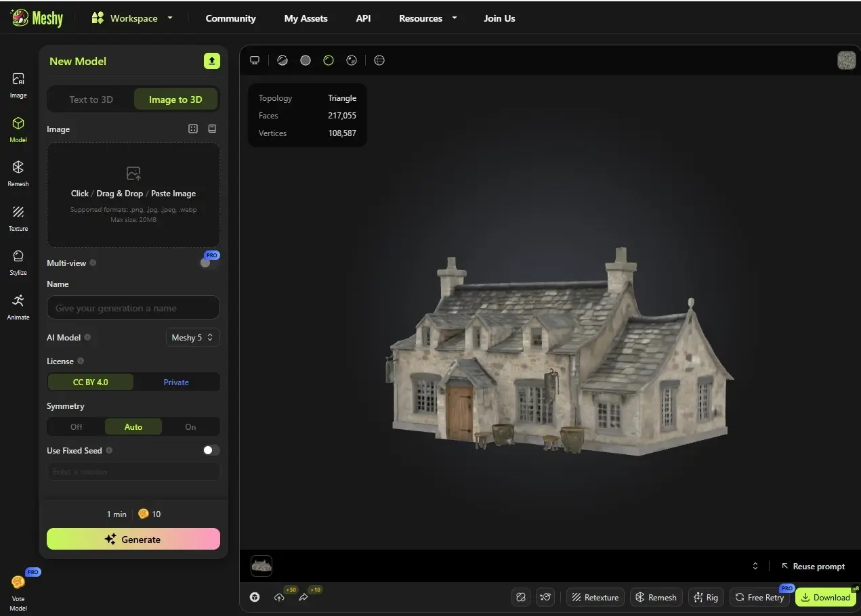Viewport: 861px width, 616px height.
Task: Click the environment texture swatch top right
Action: (846, 60)
